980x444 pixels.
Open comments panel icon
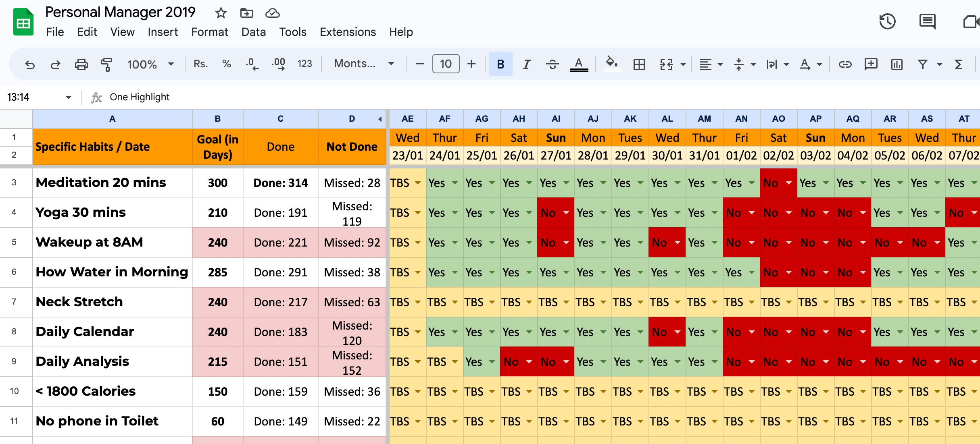(927, 21)
